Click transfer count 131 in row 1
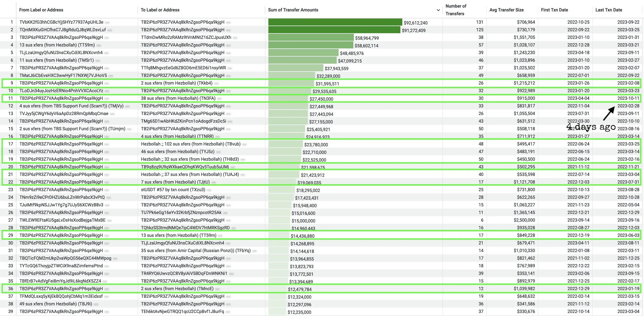Image resolution: width=644 pixels, height=316 pixels. [x=480, y=22]
